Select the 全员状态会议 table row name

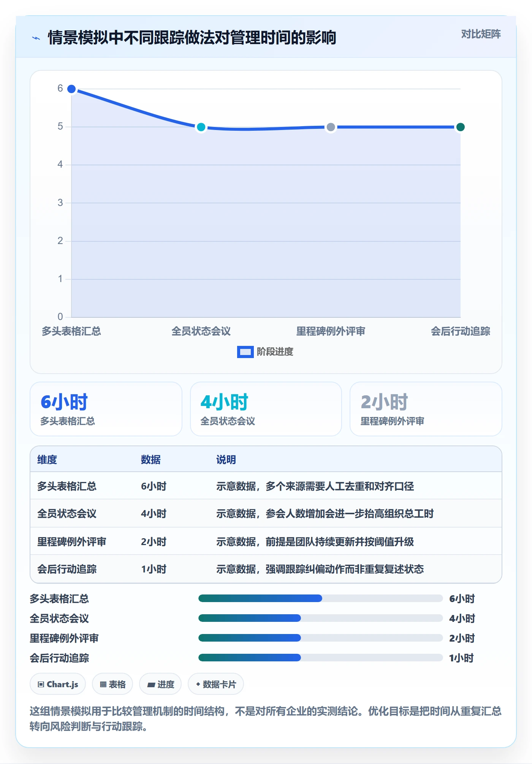coord(67,514)
